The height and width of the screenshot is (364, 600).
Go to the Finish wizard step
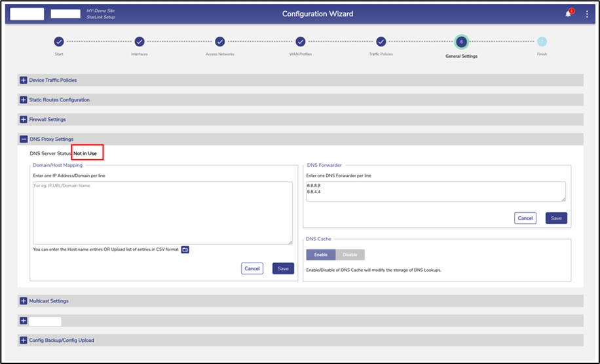click(x=542, y=42)
